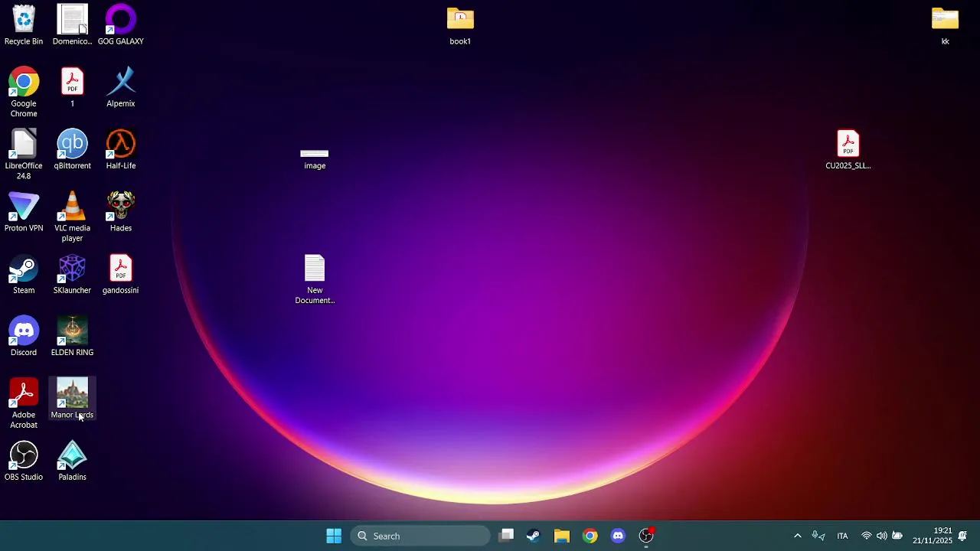Select the Paladins game shortcut
Viewport: 980px width, 551px height.
[x=72, y=461]
